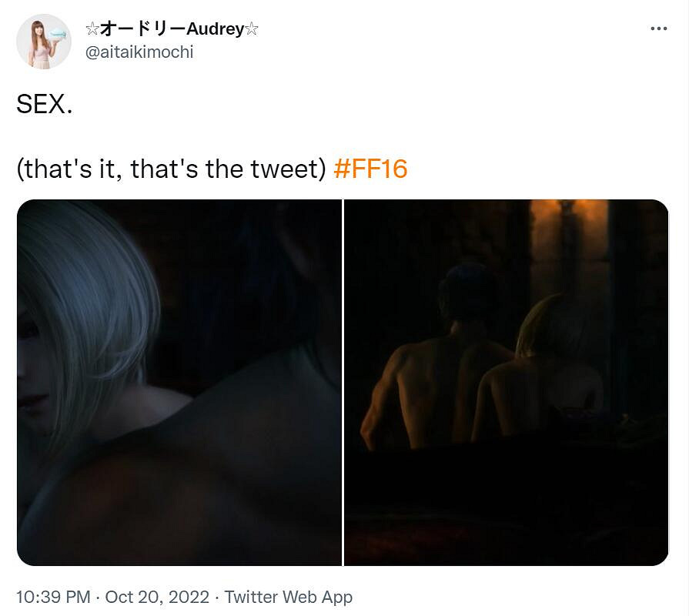689x616 pixels.
Task: Select the "SEX." tweet text line
Action: [x=45, y=105]
